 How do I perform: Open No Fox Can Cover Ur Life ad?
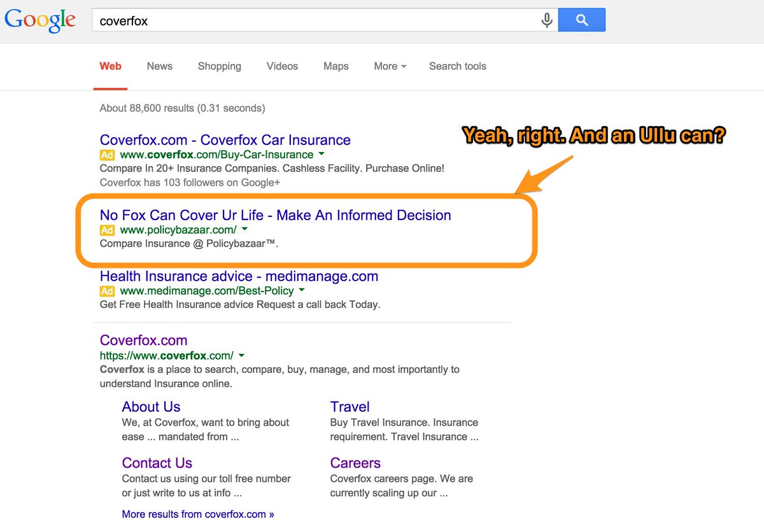[276, 215]
